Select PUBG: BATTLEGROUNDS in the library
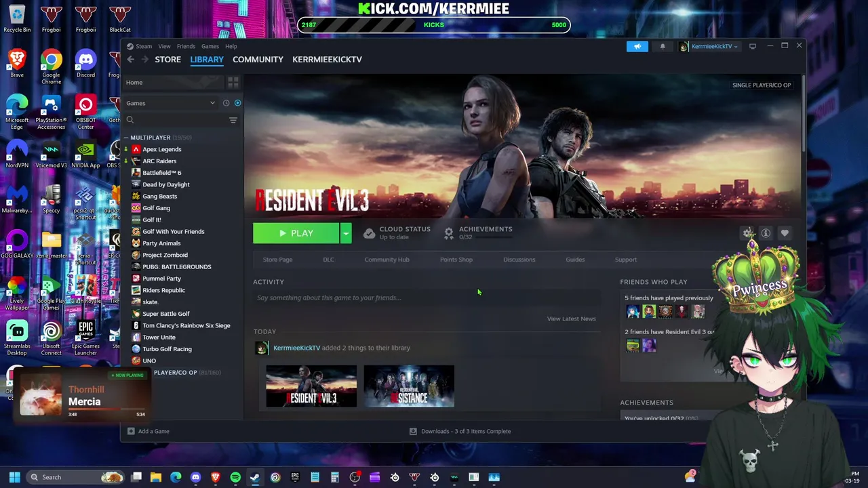The height and width of the screenshot is (488, 868). [176, 266]
